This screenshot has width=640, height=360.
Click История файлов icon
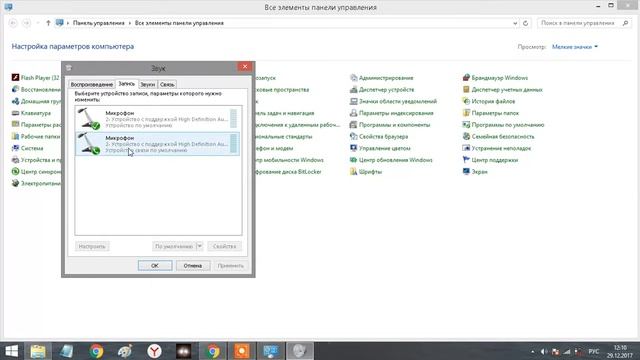(x=466, y=101)
